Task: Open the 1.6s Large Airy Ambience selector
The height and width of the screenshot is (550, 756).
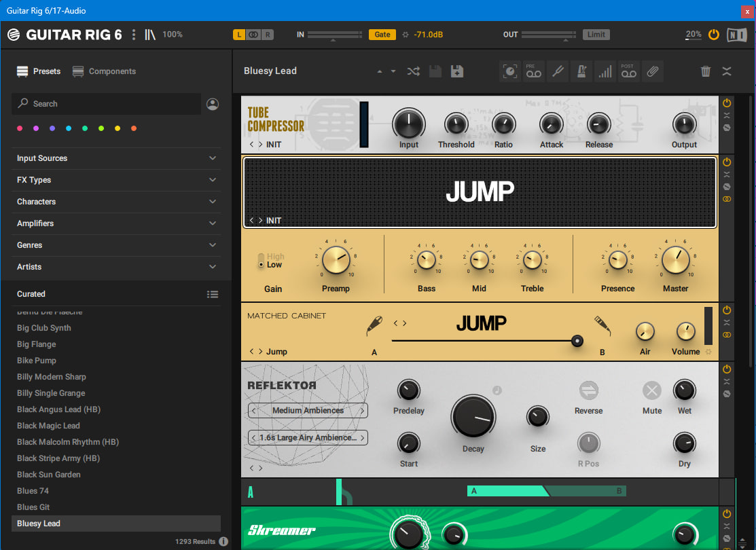Action: 308,438
